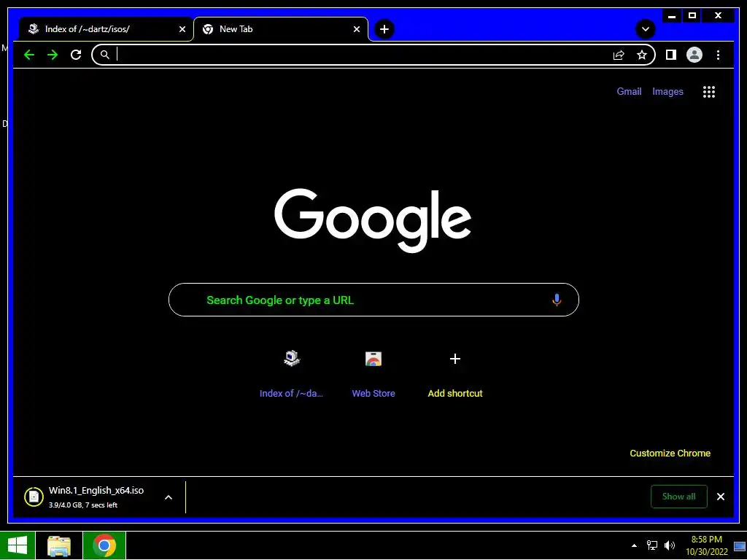Open Customize Chrome
Image resolution: width=747 pixels, height=560 pixels.
click(670, 454)
